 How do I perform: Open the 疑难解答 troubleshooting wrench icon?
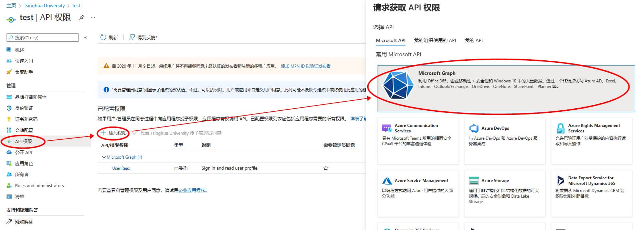tap(9, 222)
